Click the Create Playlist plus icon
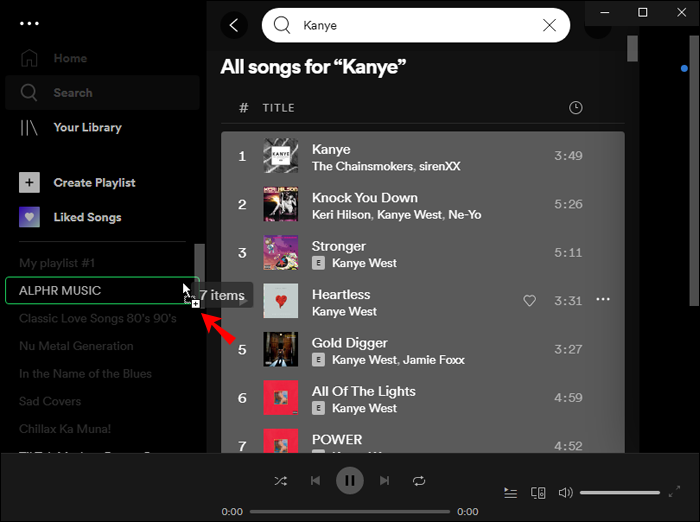 29,183
